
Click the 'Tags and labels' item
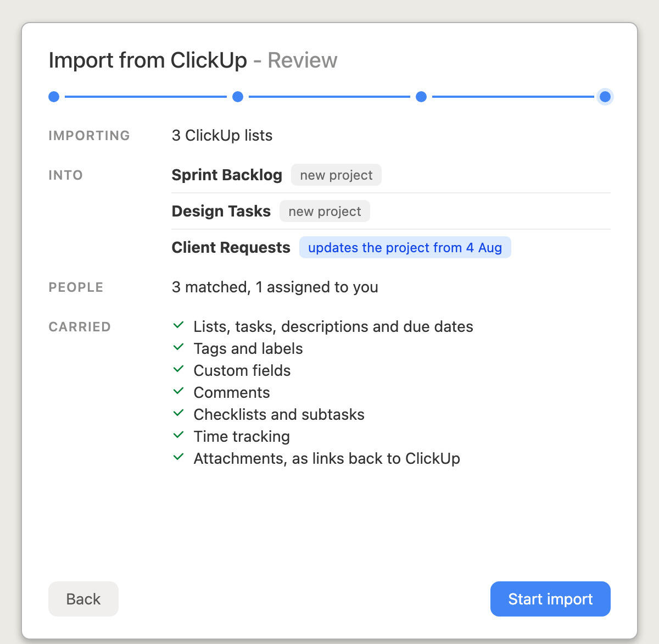pos(248,348)
